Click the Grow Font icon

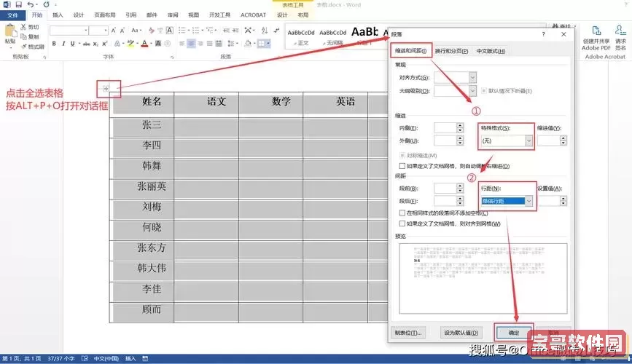[x=114, y=30]
